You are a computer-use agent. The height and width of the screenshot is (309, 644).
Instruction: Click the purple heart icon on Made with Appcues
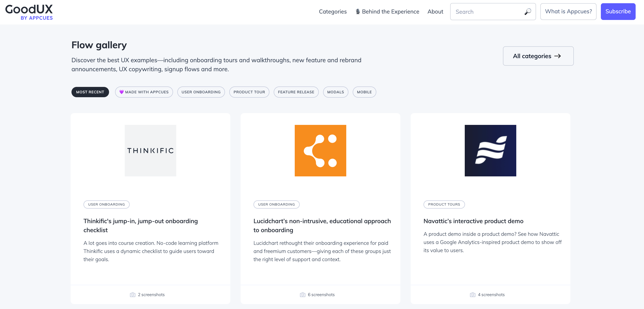coord(122,92)
